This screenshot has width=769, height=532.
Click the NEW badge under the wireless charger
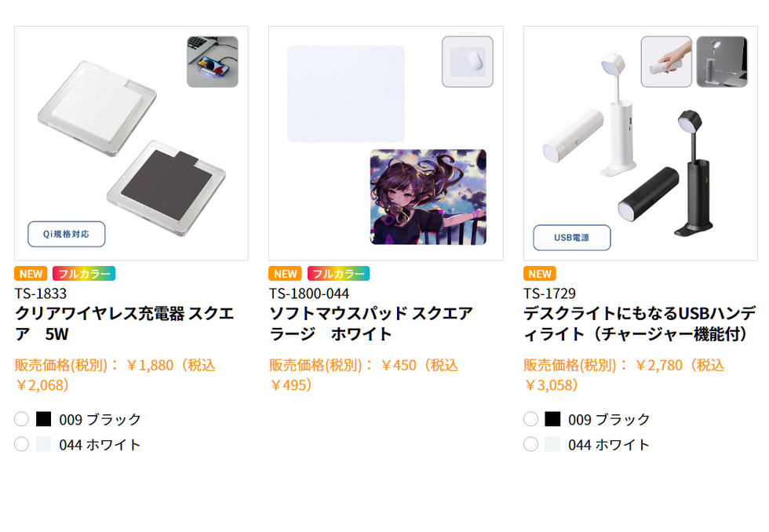(x=31, y=274)
